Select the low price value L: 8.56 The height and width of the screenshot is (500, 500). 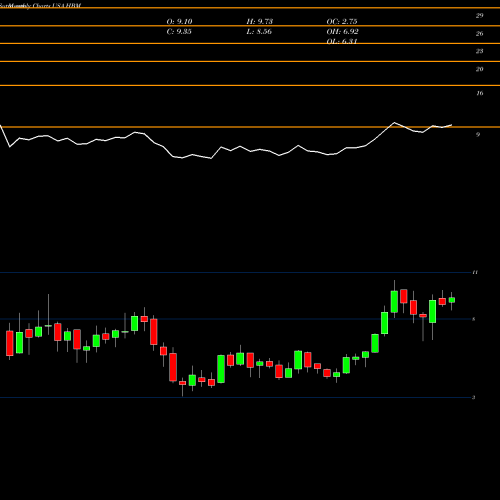click(259, 32)
